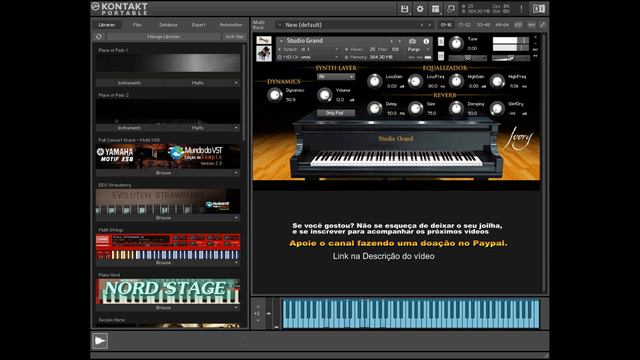Click the libraries list vertical scrollbar
Image resolution: width=640 pixels, height=360 pixels.
tap(244, 92)
